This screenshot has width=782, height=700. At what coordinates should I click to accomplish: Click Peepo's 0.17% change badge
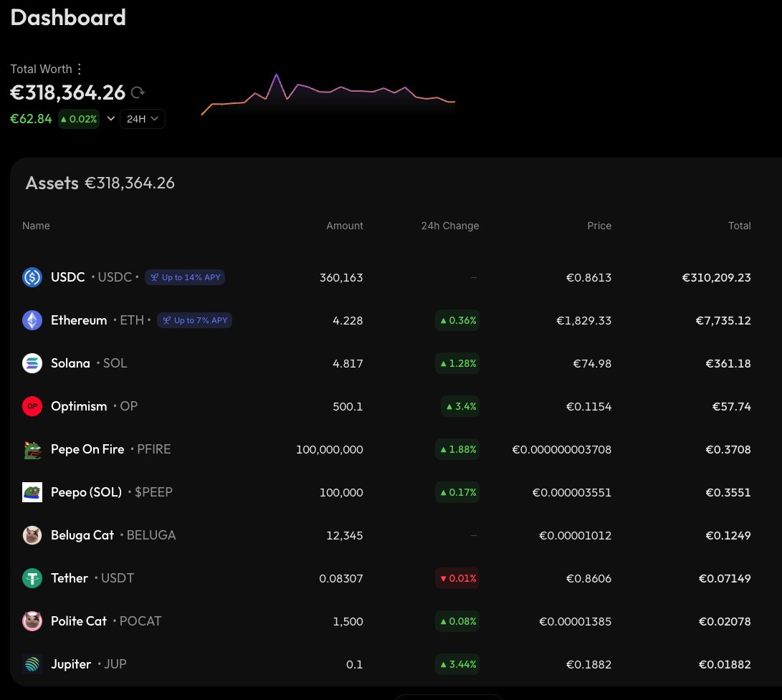point(457,492)
